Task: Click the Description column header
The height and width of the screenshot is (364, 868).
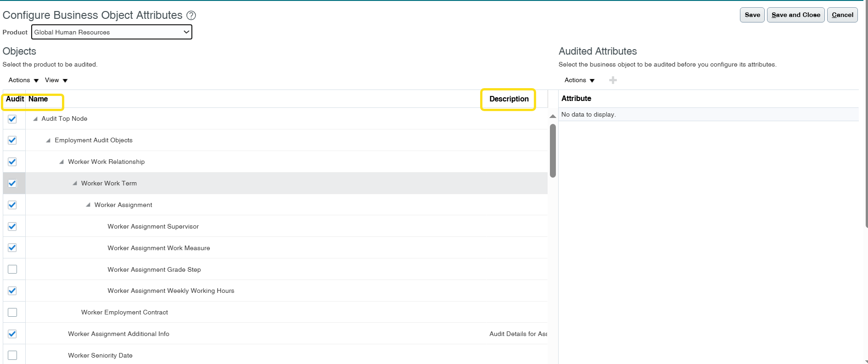Action: pos(509,99)
